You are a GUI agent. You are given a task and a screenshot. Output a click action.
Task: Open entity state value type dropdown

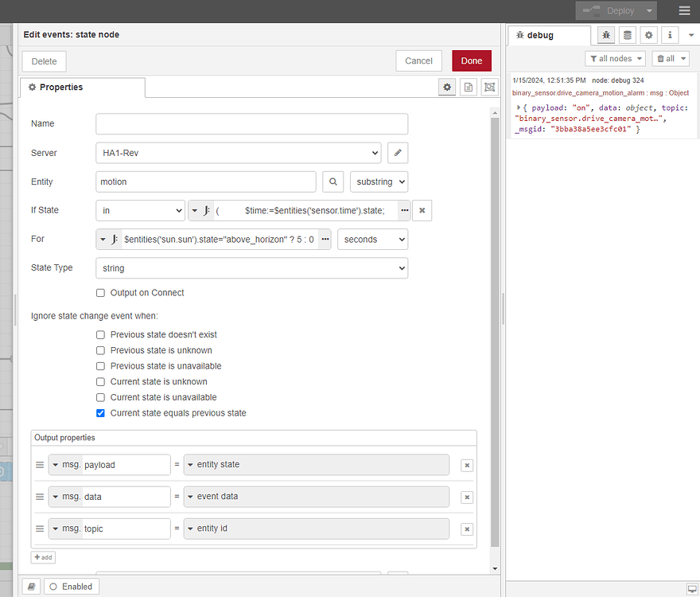(317, 465)
